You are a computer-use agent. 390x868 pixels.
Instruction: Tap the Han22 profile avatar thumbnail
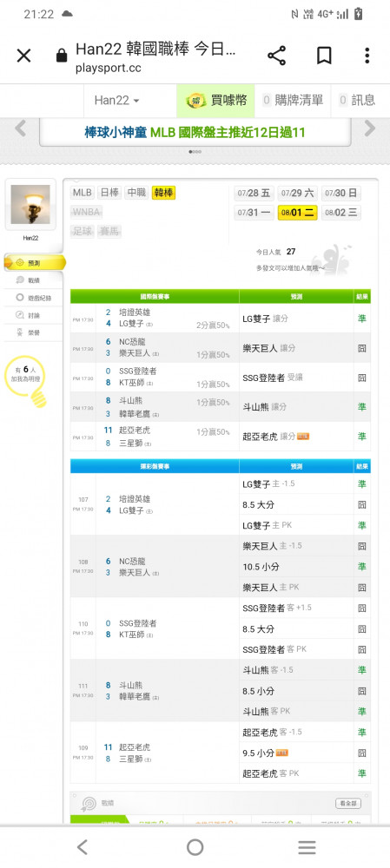(30, 204)
